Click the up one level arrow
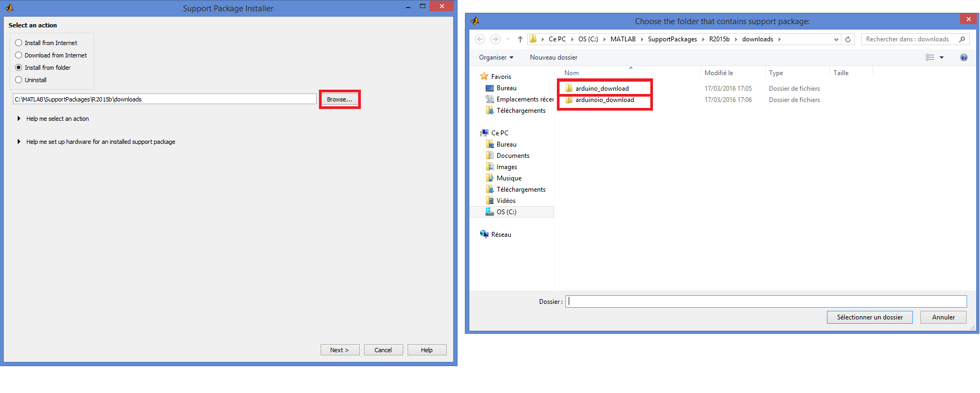 point(520,39)
